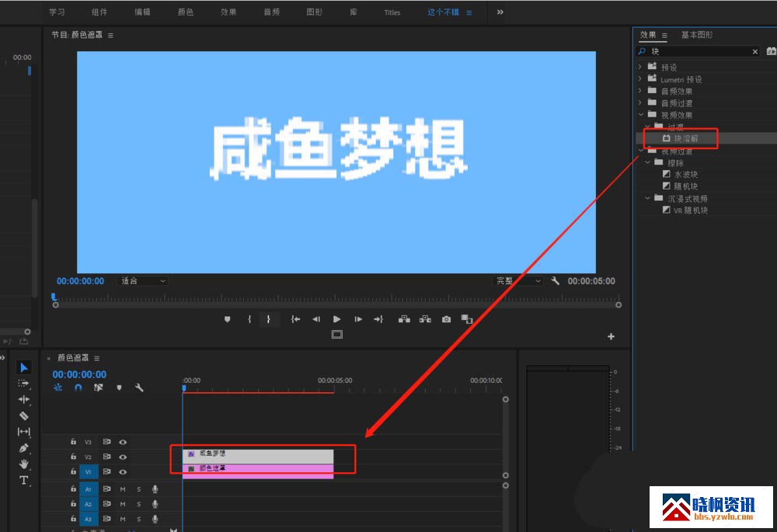Select the Slip tool
Viewport: 777px width, 532px height.
[x=23, y=432]
